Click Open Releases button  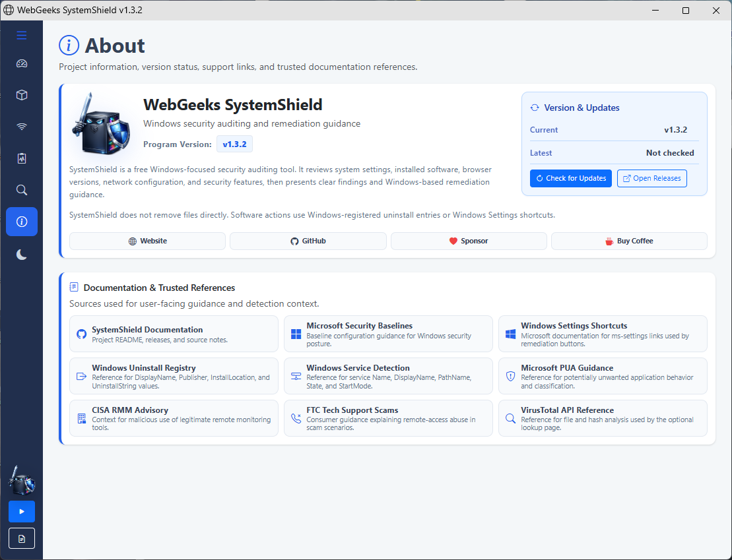click(x=651, y=178)
